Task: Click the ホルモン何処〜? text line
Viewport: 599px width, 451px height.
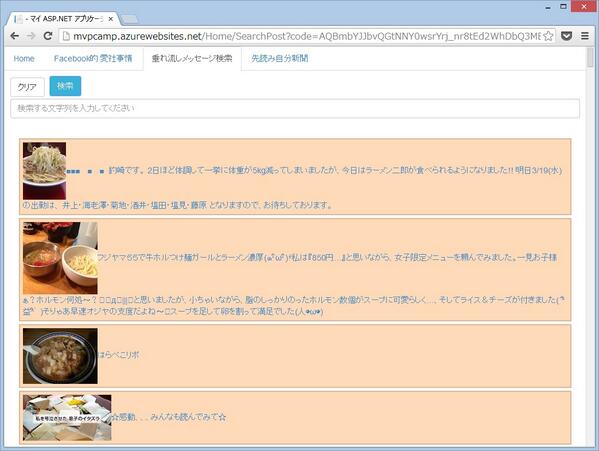Action: pos(293,300)
